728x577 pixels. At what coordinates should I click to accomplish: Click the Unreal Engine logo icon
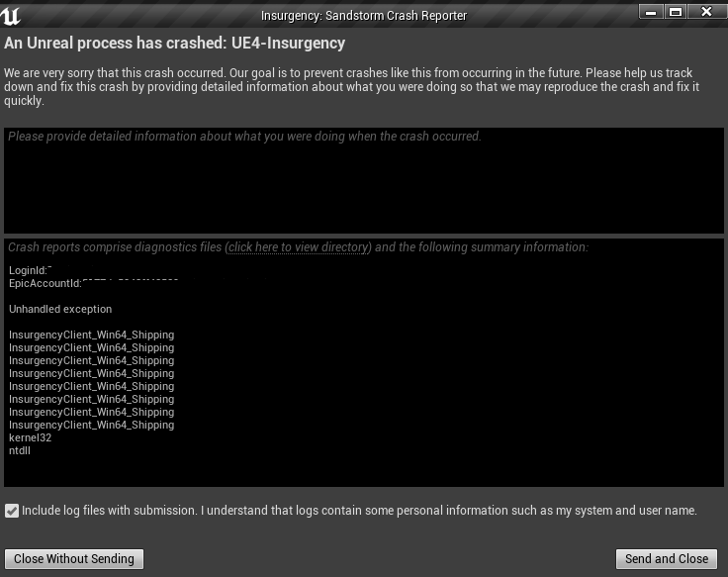(10, 15)
